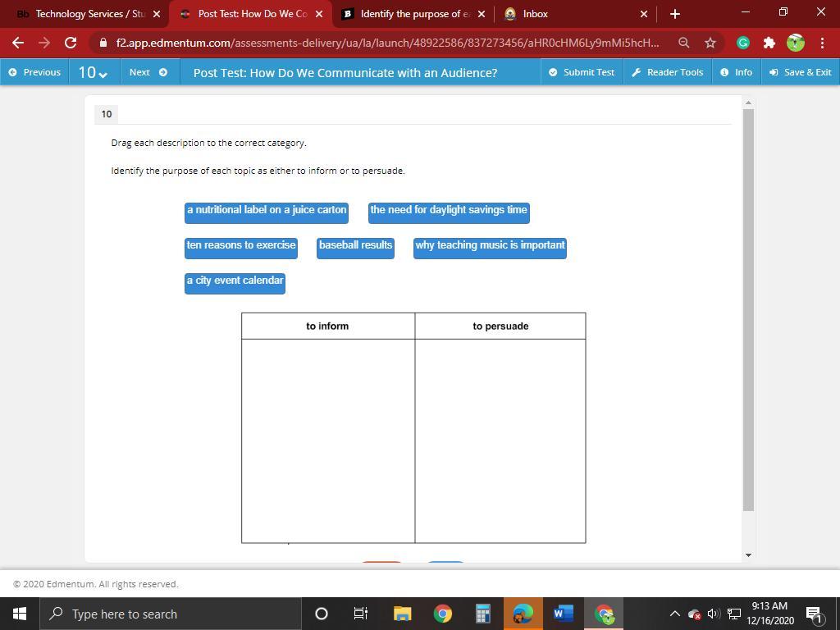Switch to the Inbox tab
Viewport: 840px width, 630px height.
tap(574, 14)
